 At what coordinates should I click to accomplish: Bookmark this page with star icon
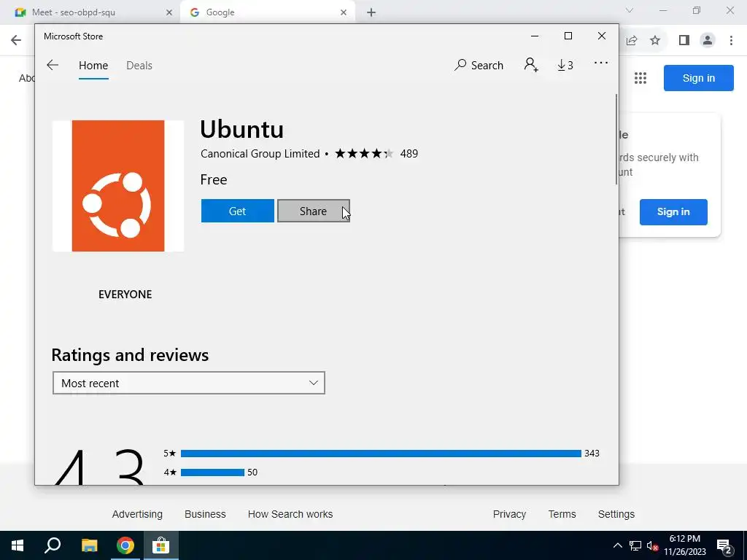(655, 41)
